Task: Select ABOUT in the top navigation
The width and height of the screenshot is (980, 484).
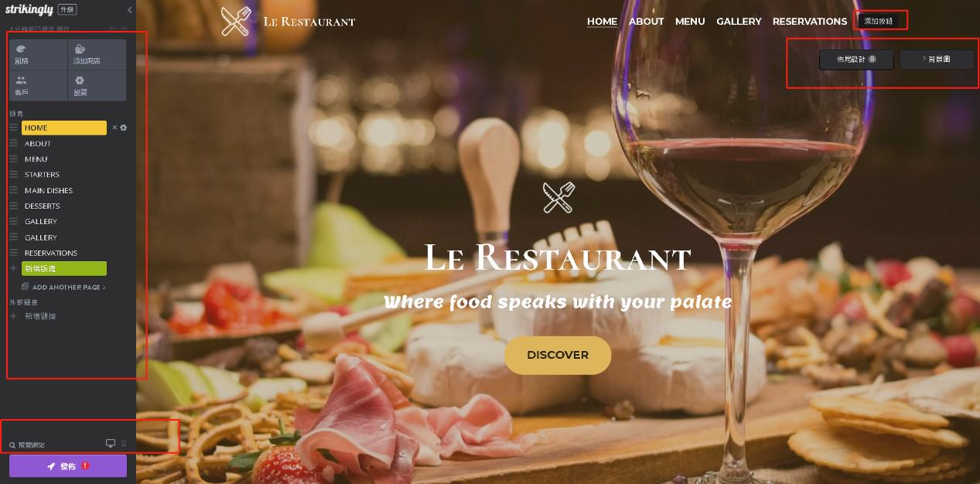Action: 646,21
